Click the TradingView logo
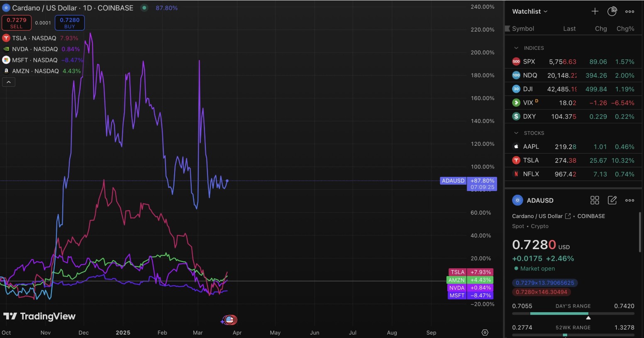The height and width of the screenshot is (338, 644). point(39,316)
